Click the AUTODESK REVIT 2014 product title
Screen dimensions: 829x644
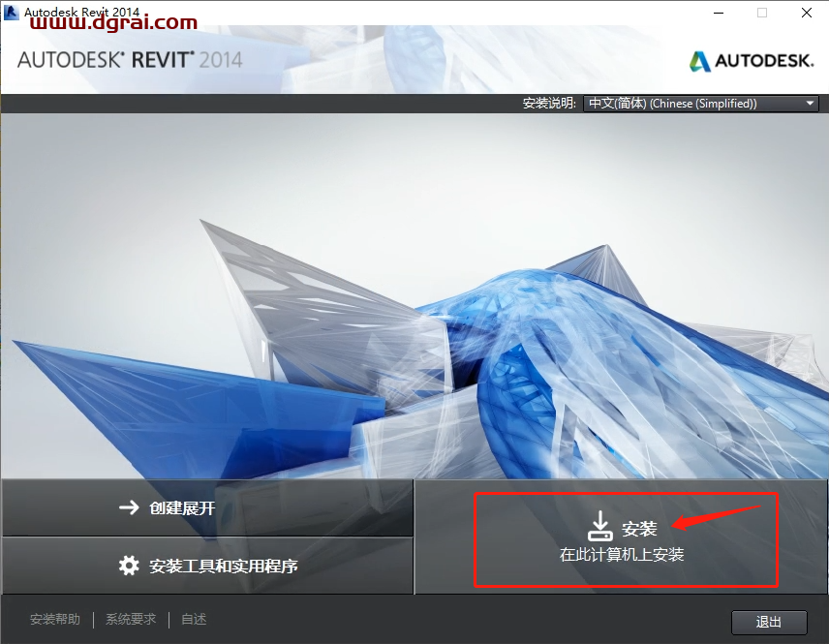pyautogui.click(x=130, y=60)
